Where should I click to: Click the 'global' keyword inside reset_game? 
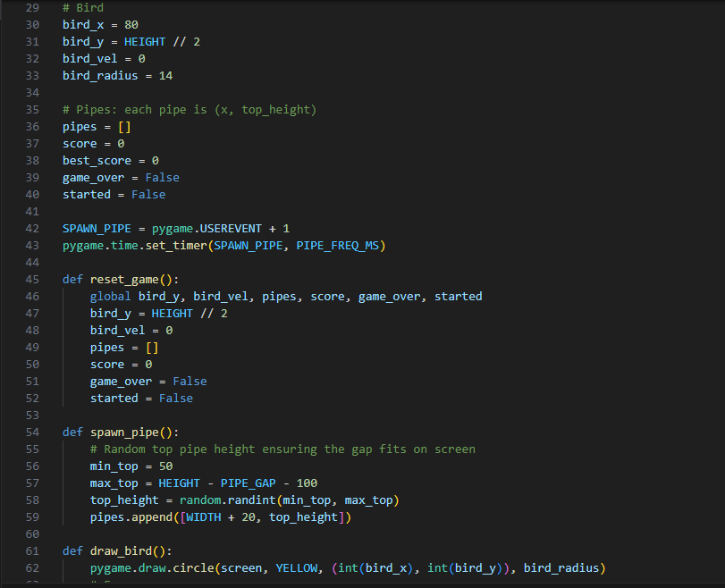[111, 296]
